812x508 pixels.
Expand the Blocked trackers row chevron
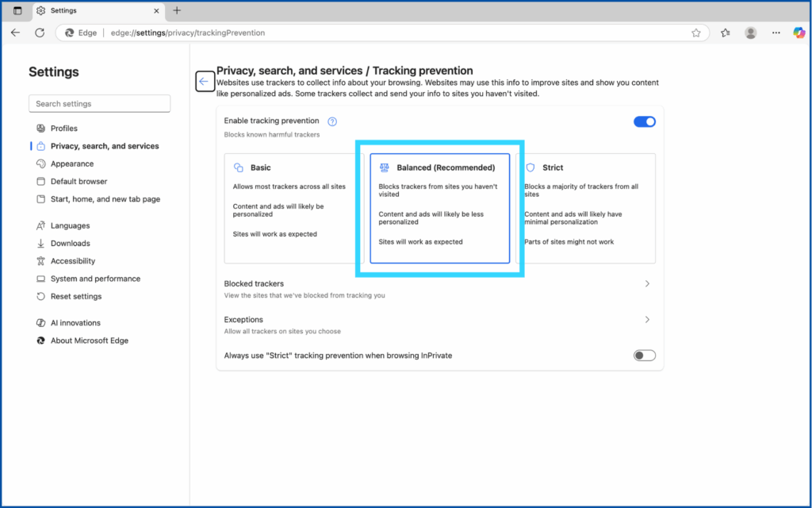click(647, 283)
